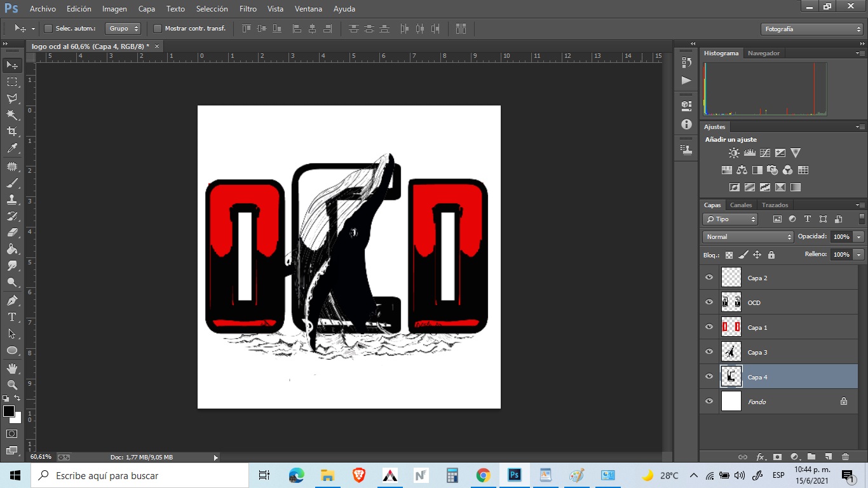Open the Grupo auto-select dropdown

point(123,29)
